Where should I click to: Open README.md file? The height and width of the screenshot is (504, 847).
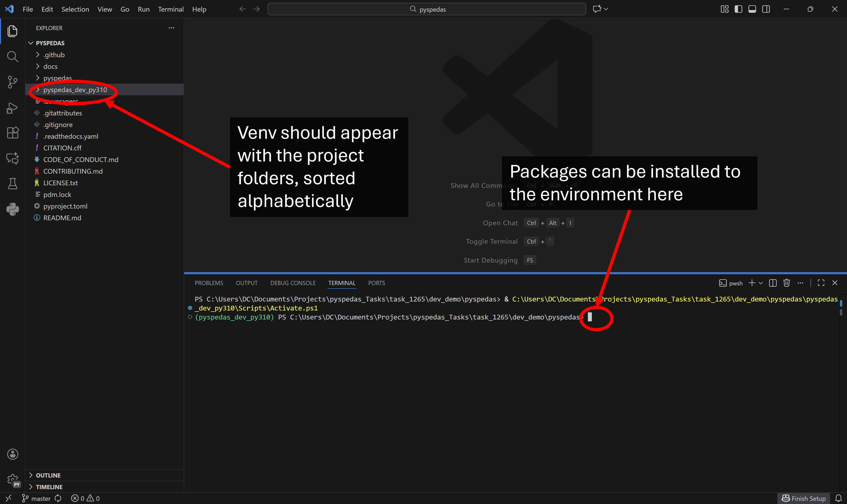(x=105, y=218)
